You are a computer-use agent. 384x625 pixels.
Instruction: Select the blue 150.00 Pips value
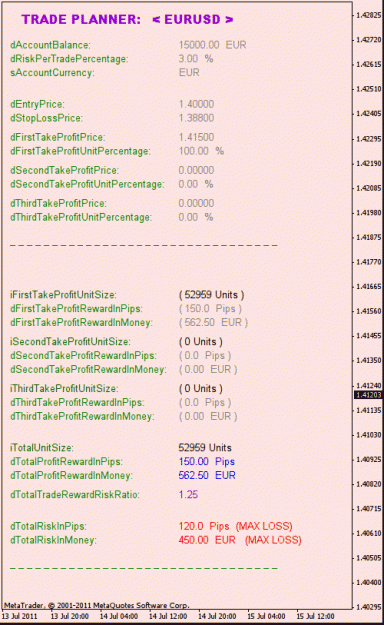point(207,462)
